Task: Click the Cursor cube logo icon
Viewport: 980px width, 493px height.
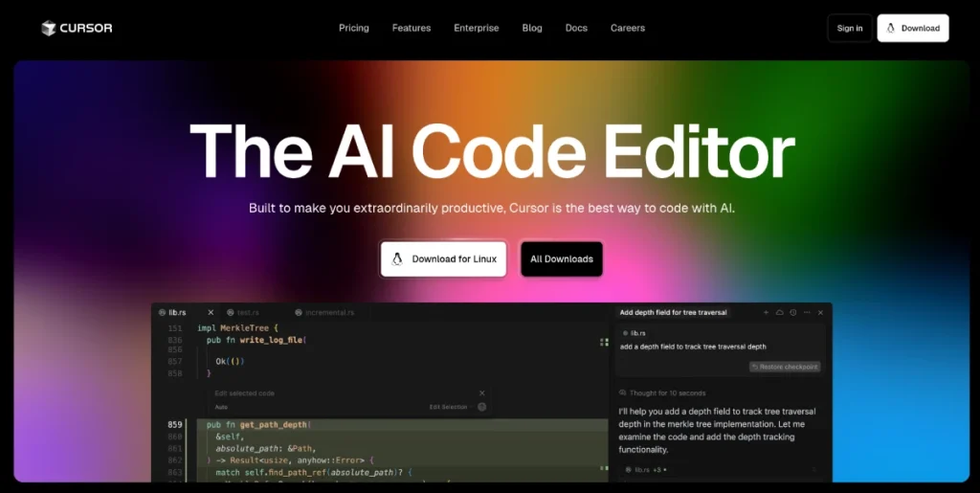Action: pos(49,28)
